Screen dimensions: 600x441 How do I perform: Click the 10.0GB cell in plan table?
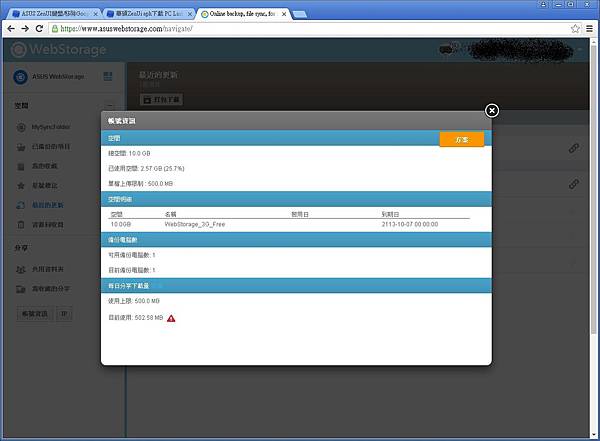[x=121, y=224]
